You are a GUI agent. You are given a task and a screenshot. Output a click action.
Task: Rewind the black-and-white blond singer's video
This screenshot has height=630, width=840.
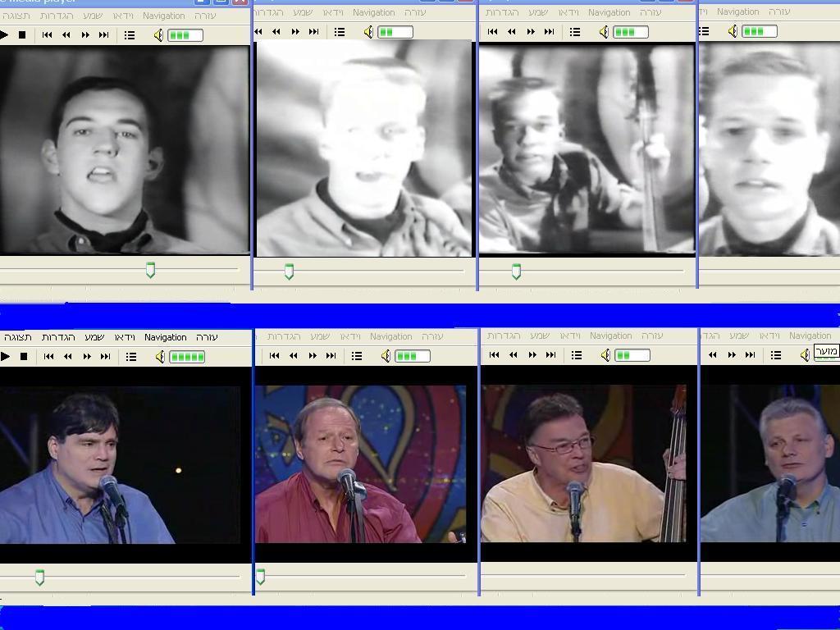276,32
